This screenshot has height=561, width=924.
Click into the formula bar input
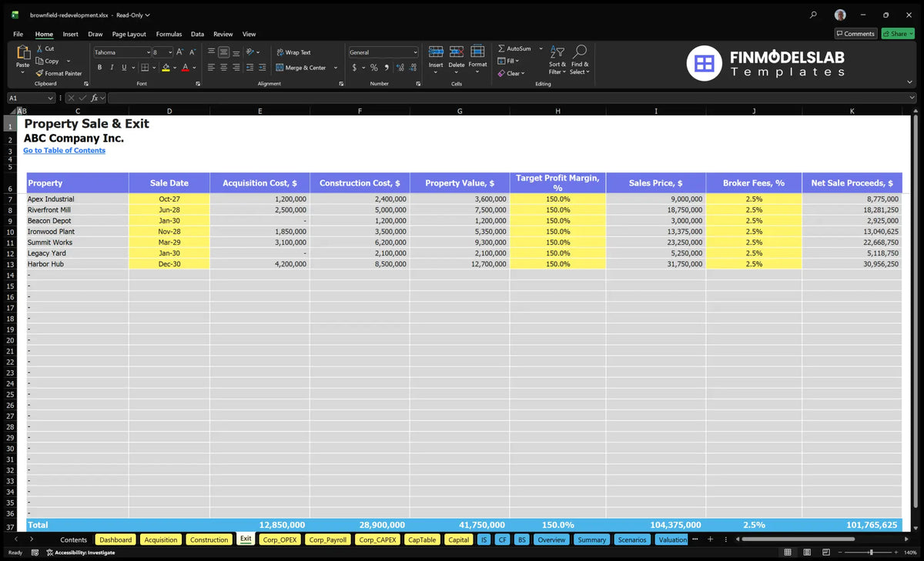click(508, 98)
